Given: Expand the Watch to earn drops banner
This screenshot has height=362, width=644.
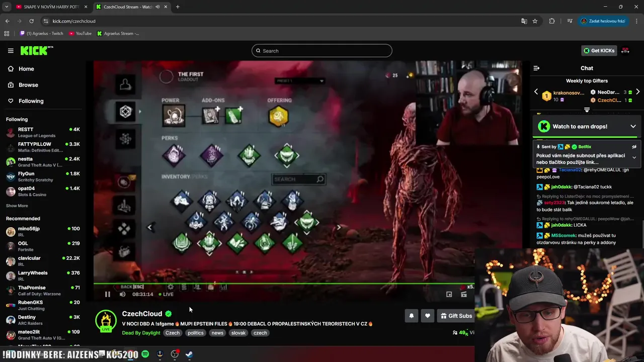Looking at the screenshot, I should (633, 126).
